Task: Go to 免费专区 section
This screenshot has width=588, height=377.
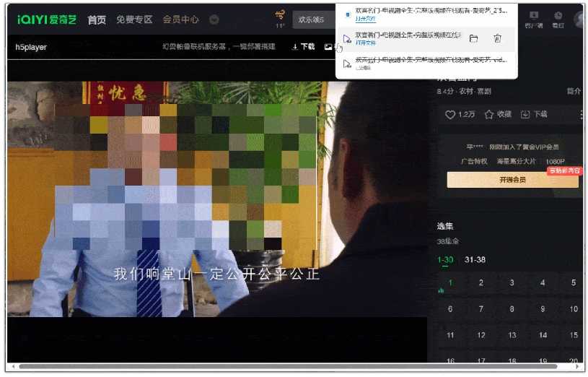Action: point(134,19)
